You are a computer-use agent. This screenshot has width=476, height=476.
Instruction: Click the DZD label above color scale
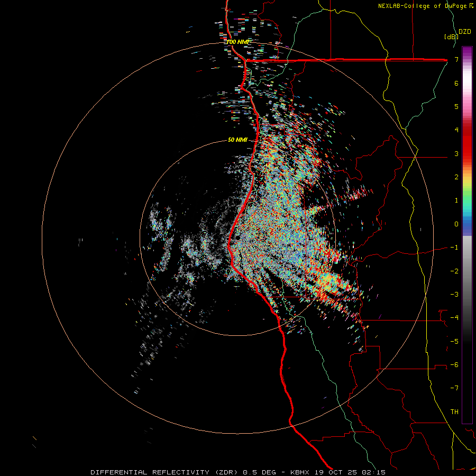[x=465, y=32]
